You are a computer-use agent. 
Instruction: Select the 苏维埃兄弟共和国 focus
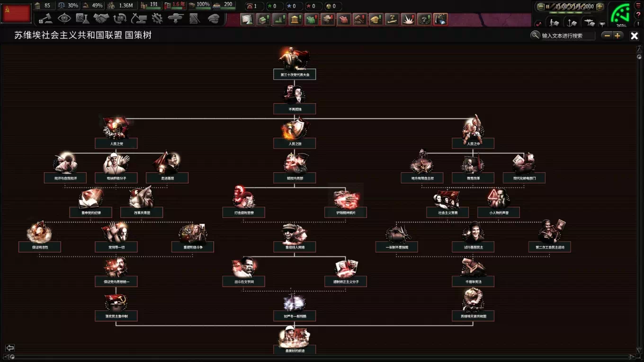click(x=473, y=316)
